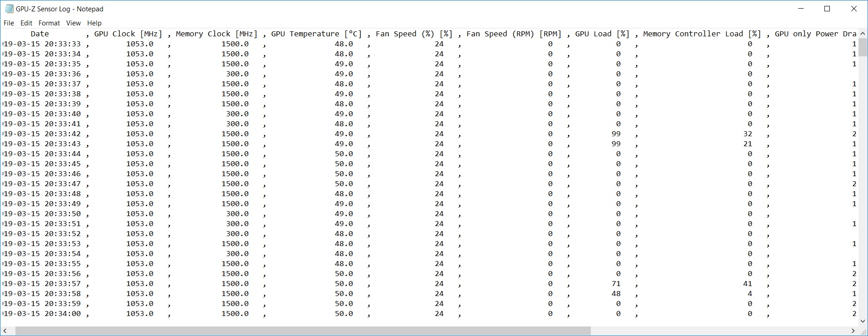This screenshot has height=336, width=868.
Task: Click the 'GPU Clock [MHz]' header text
Action: [x=128, y=34]
